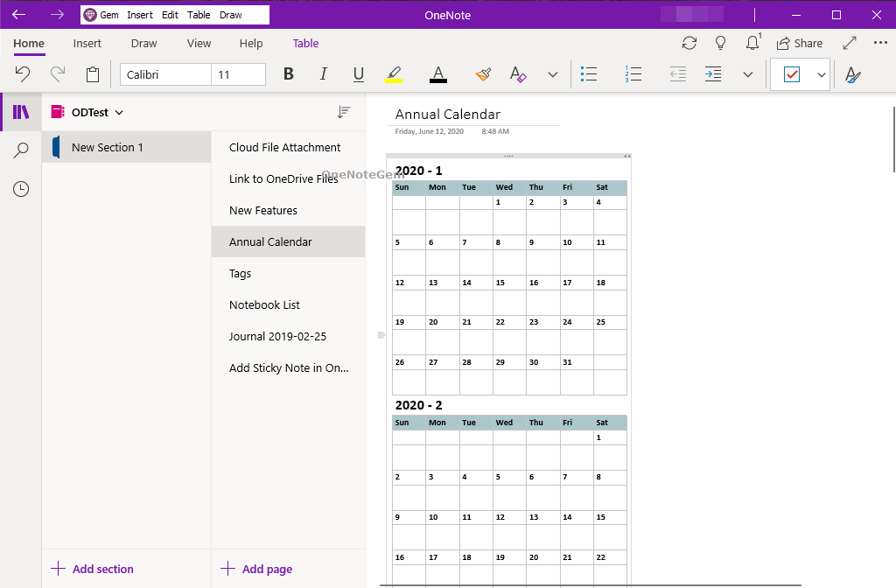Redo the last action
The height and width of the screenshot is (588, 896).
(x=58, y=74)
